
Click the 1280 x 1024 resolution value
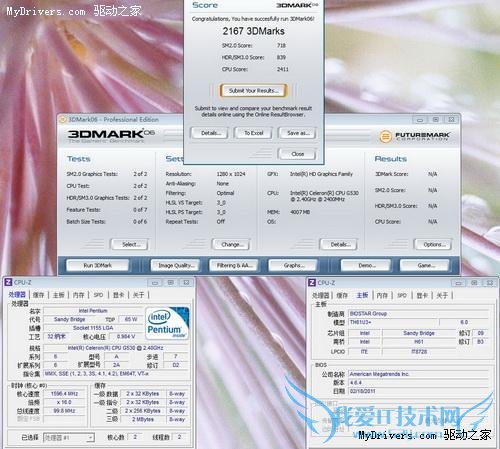pyautogui.click(x=231, y=174)
